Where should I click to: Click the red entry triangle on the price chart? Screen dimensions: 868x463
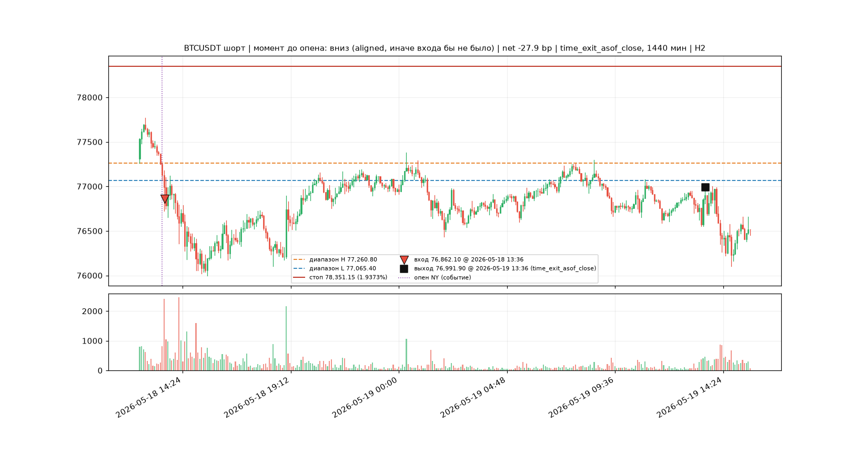tap(165, 199)
